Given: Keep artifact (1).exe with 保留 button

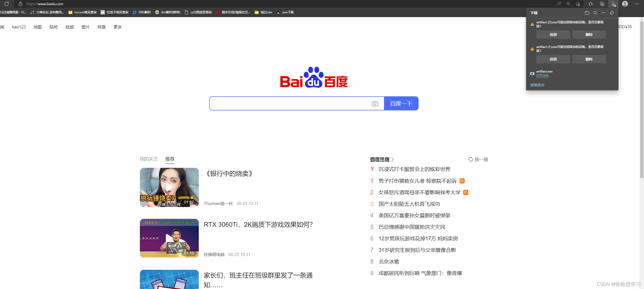Looking at the screenshot, I should [x=553, y=59].
